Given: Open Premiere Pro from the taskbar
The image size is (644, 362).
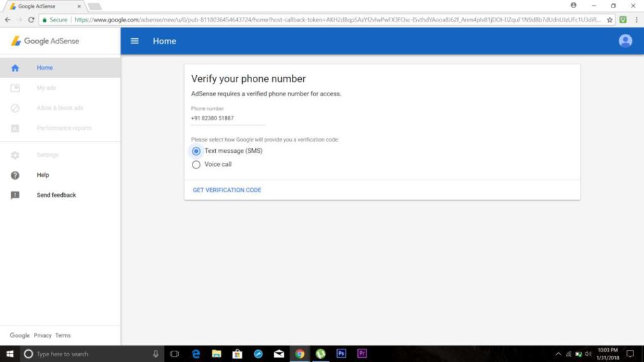Looking at the screenshot, I should pos(362,354).
